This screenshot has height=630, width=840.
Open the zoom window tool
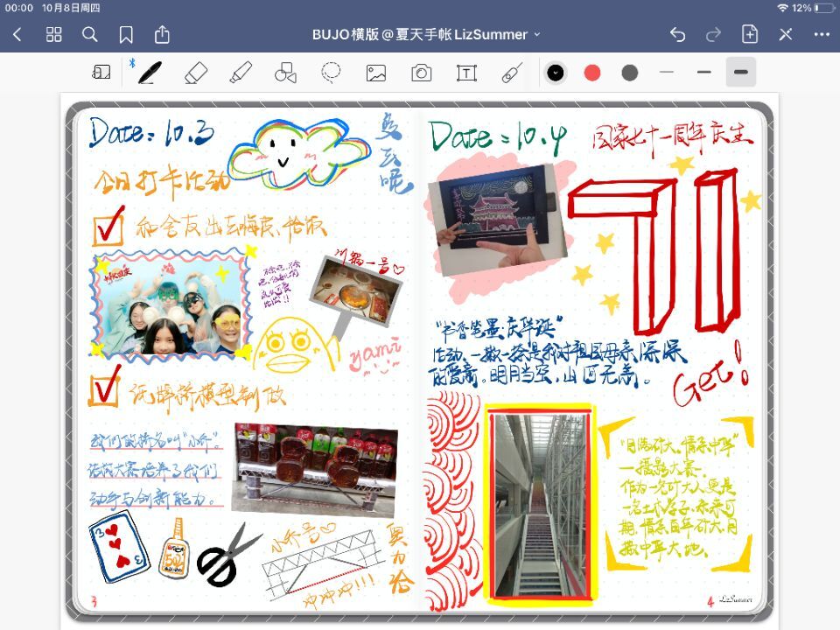point(101,73)
